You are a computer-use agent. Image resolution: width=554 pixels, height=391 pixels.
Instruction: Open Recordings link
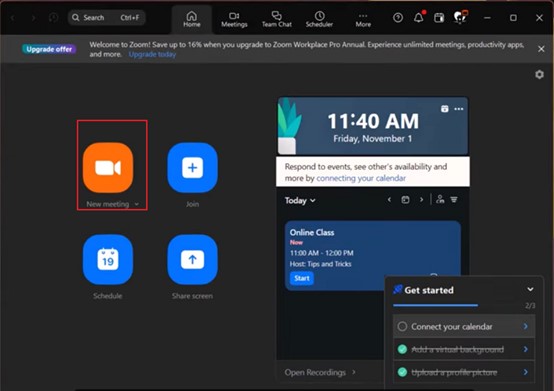(320, 372)
